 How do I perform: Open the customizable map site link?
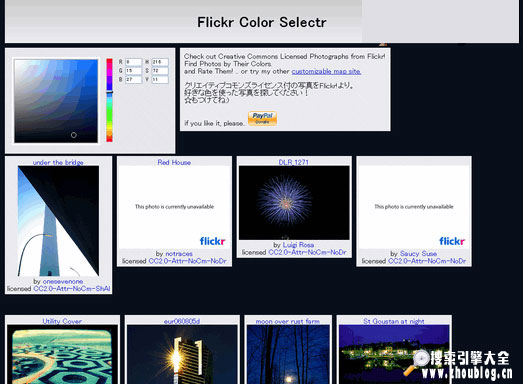click(x=326, y=71)
